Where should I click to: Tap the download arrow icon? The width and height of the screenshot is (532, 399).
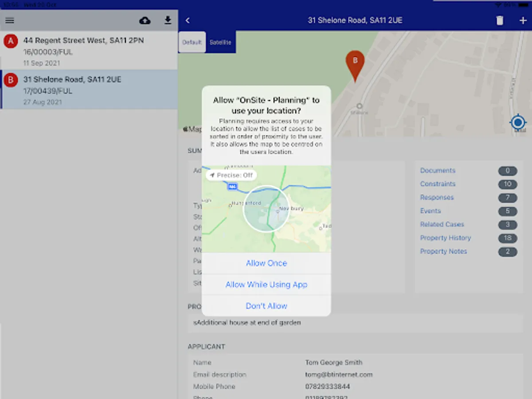(x=168, y=20)
